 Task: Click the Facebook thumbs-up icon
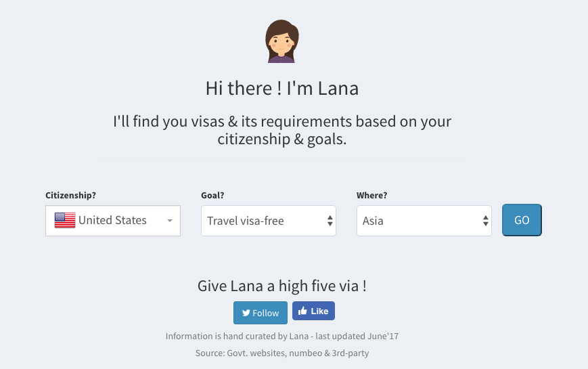point(302,311)
